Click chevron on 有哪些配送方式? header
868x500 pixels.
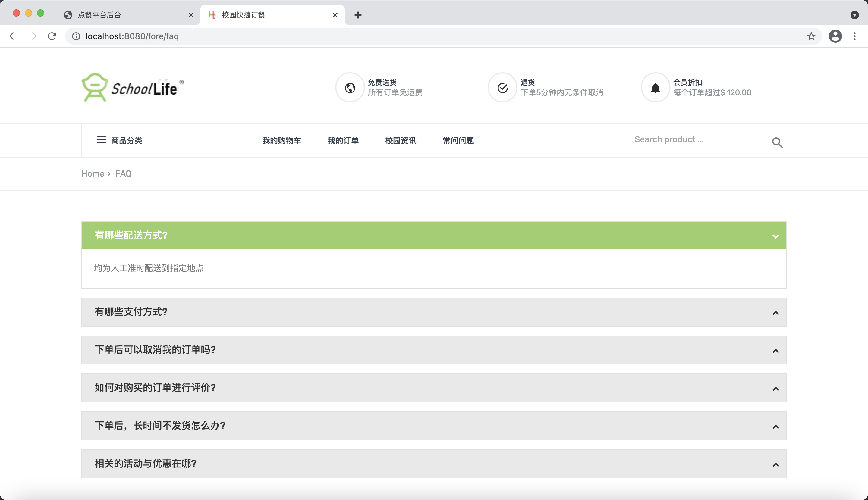click(775, 236)
